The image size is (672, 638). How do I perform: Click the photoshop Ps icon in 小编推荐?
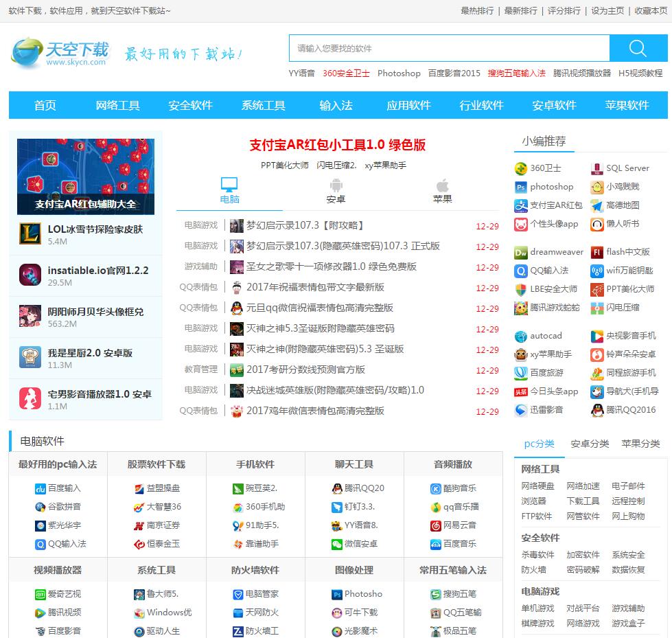pyautogui.click(x=521, y=187)
